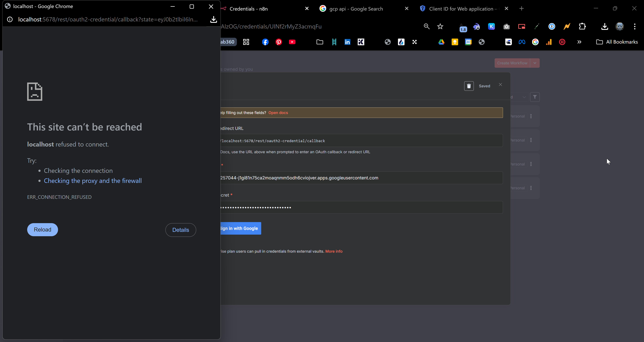Open options menu for fourth Personal credential
The image size is (644, 342).
tap(531, 188)
